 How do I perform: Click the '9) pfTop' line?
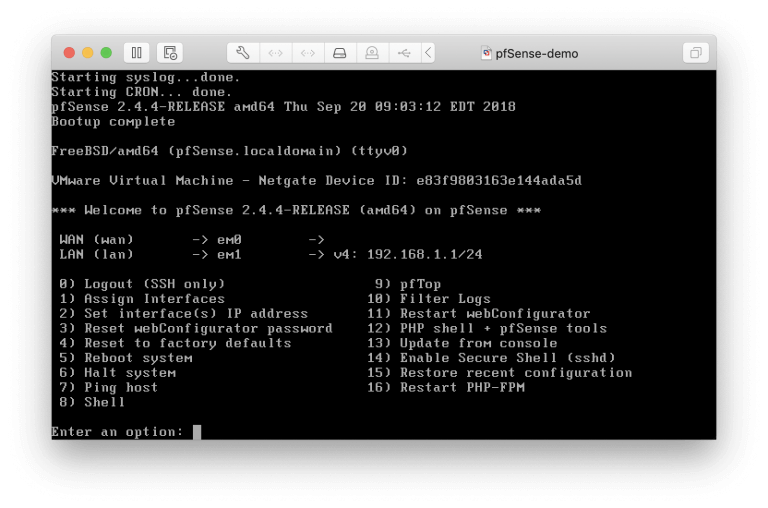[x=408, y=284]
